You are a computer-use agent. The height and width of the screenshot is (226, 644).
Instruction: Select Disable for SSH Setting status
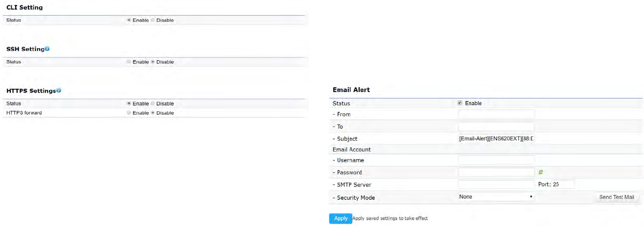coord(153,62)
